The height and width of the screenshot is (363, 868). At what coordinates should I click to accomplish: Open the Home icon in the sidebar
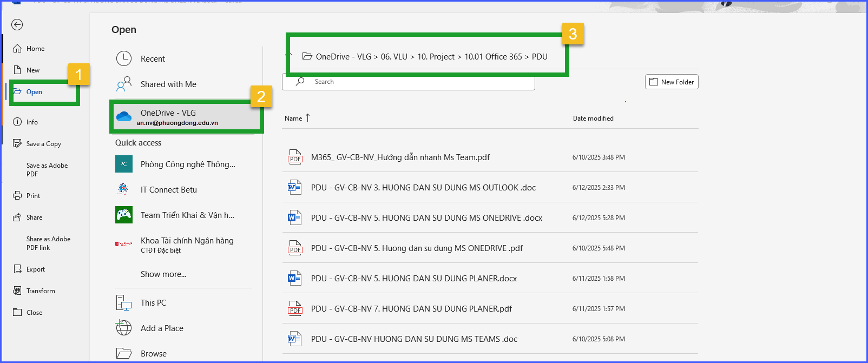coord(17,48)
